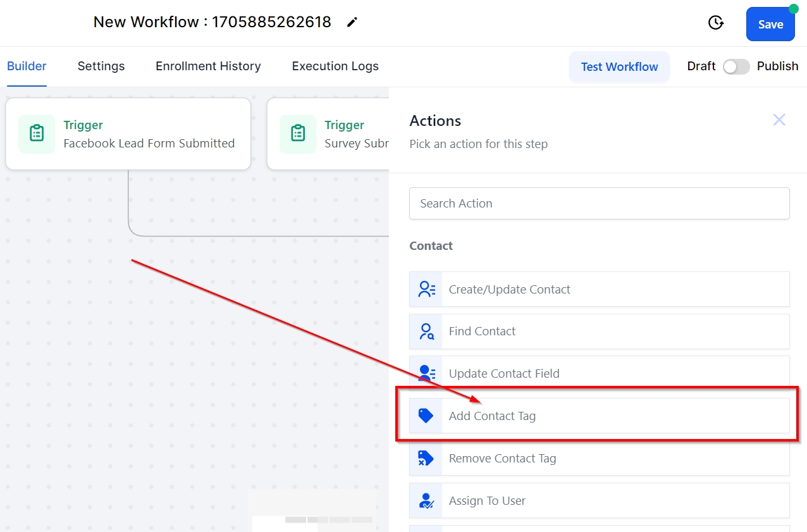Click the pencil icon to rename workflow

[352, 23]
